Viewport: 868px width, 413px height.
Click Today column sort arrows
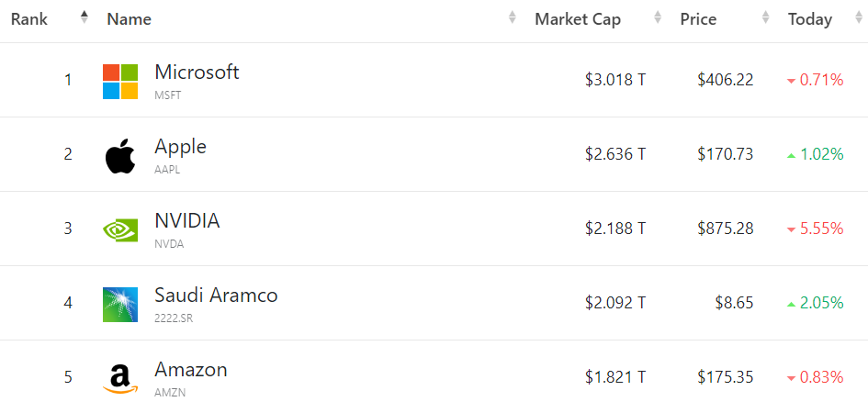[x=858, y=18]
